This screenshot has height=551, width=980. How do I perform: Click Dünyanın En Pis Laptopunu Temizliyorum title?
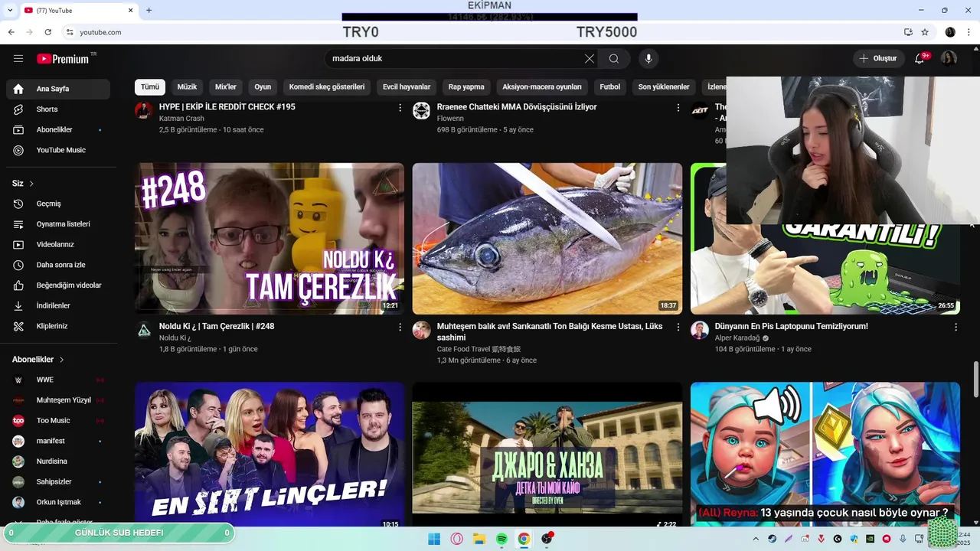[792, 326]
